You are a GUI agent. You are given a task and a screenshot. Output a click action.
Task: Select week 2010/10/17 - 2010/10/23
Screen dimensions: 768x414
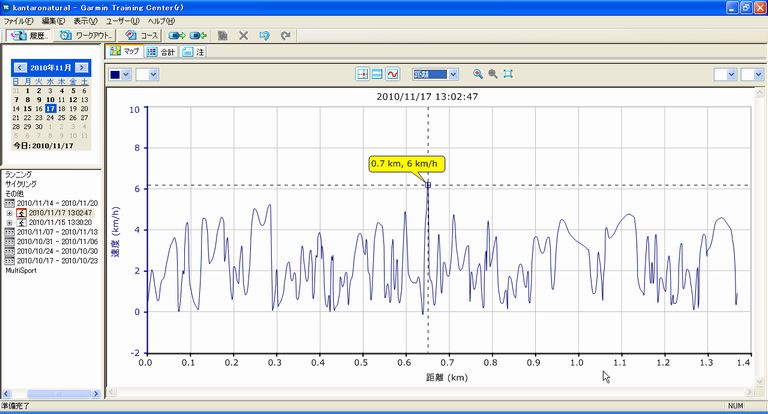point(57,261)
